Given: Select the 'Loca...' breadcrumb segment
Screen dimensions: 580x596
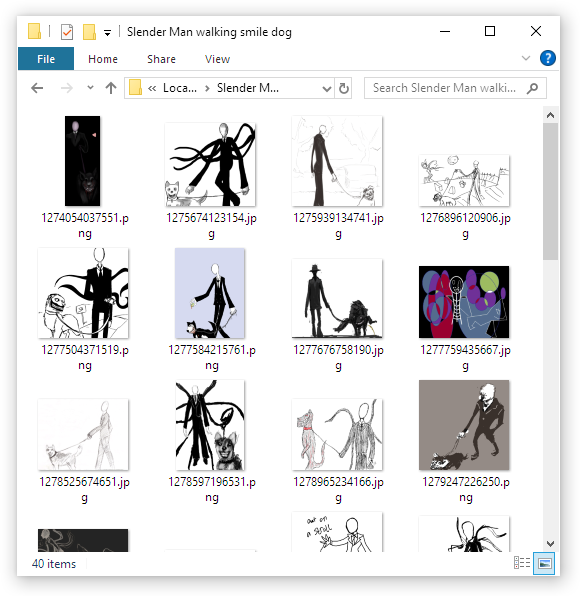Looking at the screenshot, I should click(x=180, y=88).
